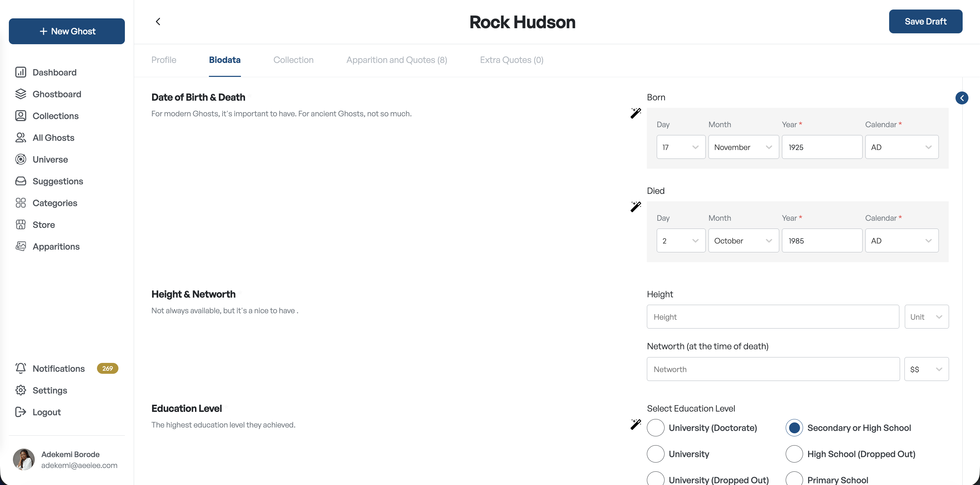Image resolution: width=980 pixels, height=485 pixels.
Task: Click the Ghostboard layers icon
Action: pyautogui.click(x=20, y=94)
